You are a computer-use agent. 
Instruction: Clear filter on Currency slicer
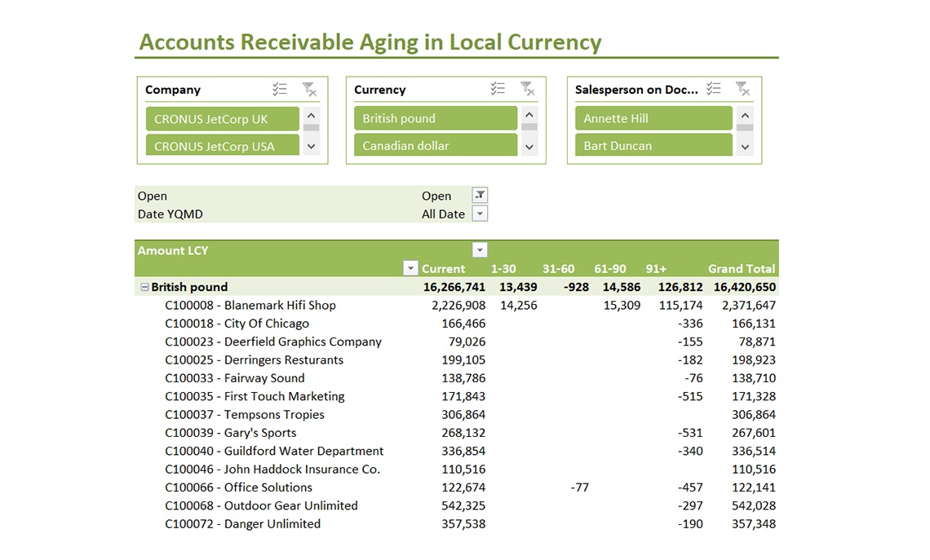[527, 89]
